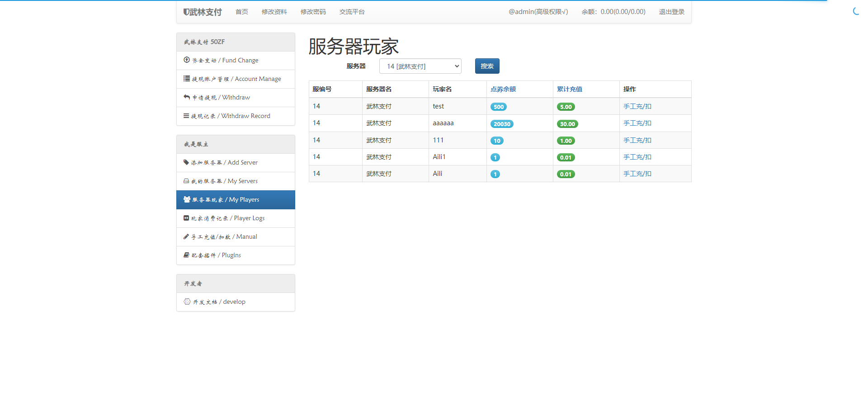The height and width of the screenshot is (420, 868).
Task: Click the 30.00 recharge badge
Action: point(567,124)
